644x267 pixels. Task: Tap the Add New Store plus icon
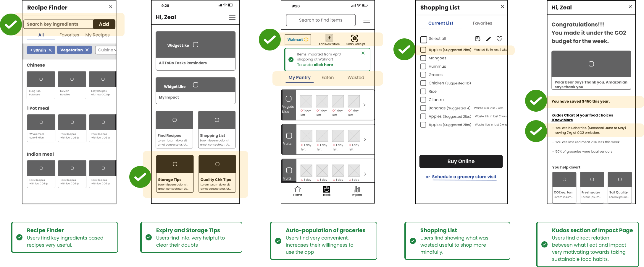329,38
